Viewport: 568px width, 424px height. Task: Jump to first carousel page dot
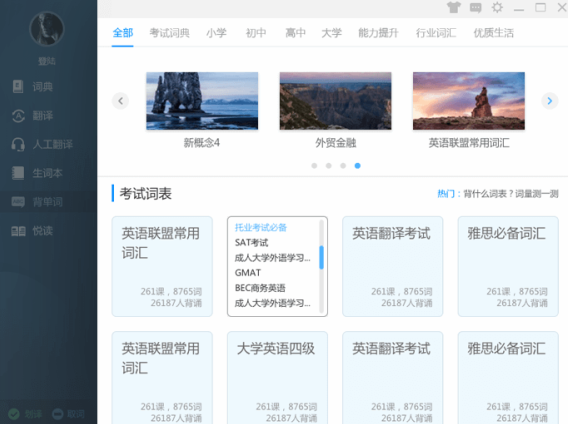click(314, 166)
